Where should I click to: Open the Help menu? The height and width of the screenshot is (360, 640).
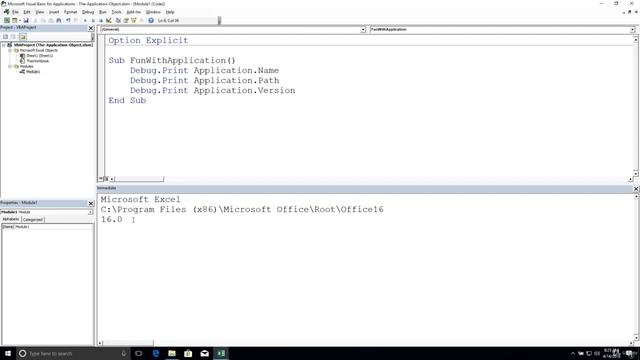click(x=170, y=12)
